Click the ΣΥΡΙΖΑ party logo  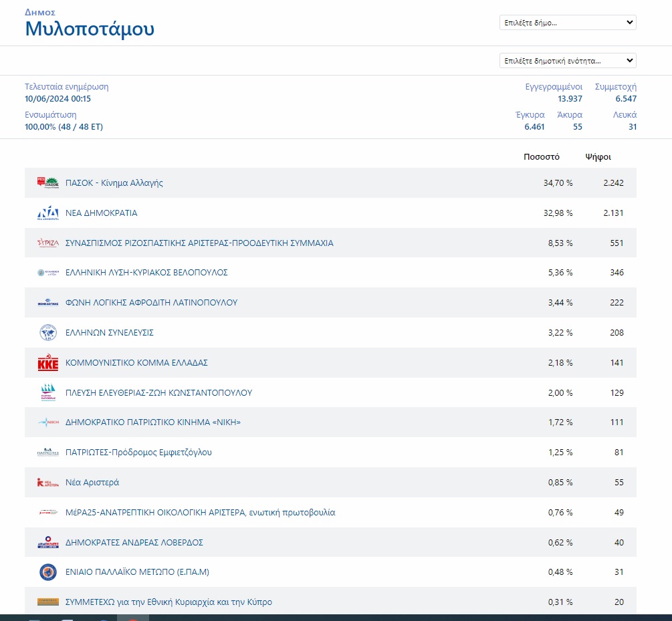click(48, 243)
